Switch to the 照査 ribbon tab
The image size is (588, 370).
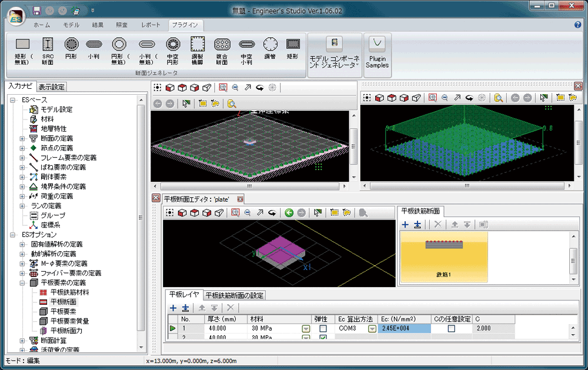[x=122, y=25]
